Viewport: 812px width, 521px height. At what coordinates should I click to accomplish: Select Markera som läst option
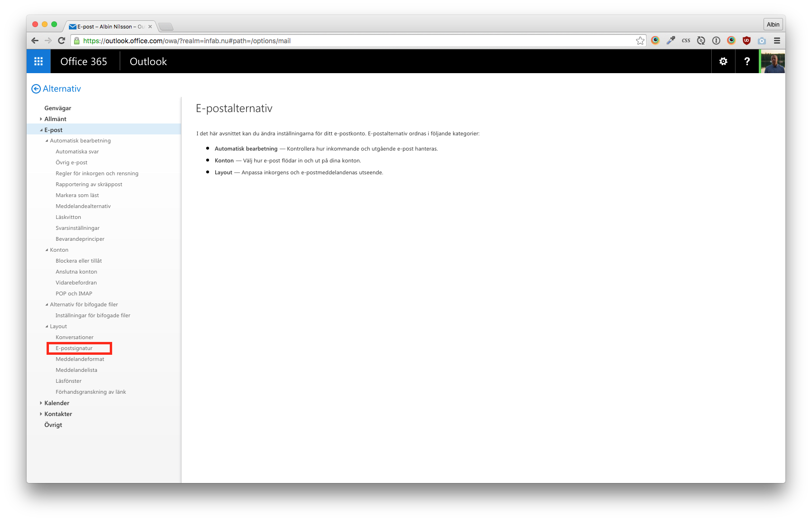click(77, 196)
